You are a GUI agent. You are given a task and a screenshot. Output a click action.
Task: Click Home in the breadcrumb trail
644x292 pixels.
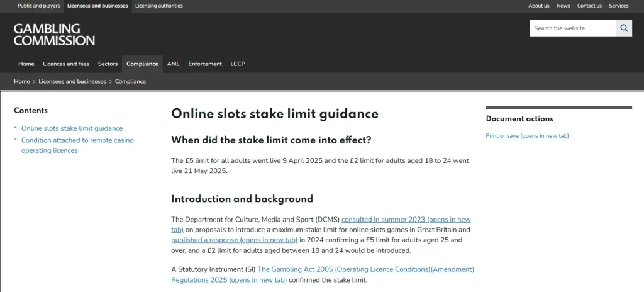[22, 81]
